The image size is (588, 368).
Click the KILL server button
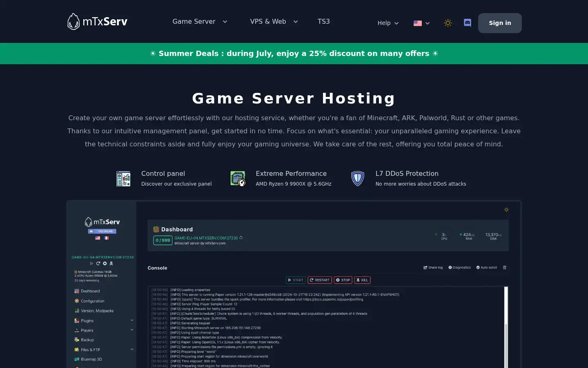coord(362,280)
